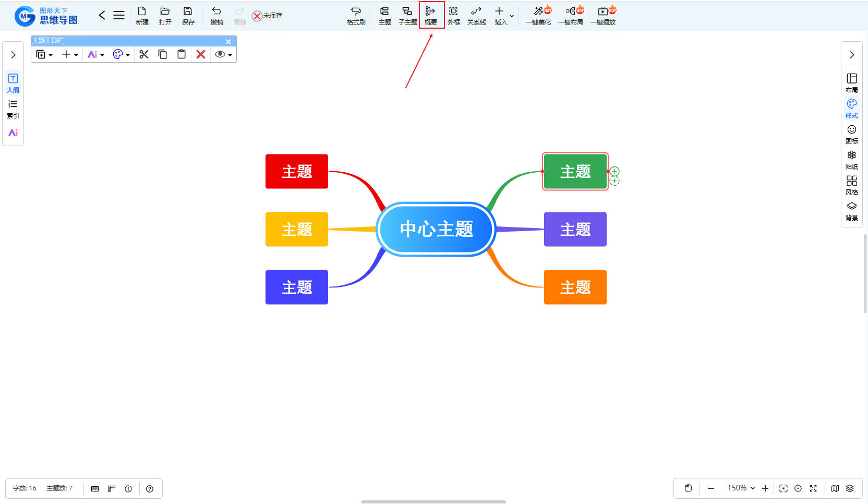
Task: Click the 撤销 undo button
Action: pyautogui.click(x=216, y=15)
